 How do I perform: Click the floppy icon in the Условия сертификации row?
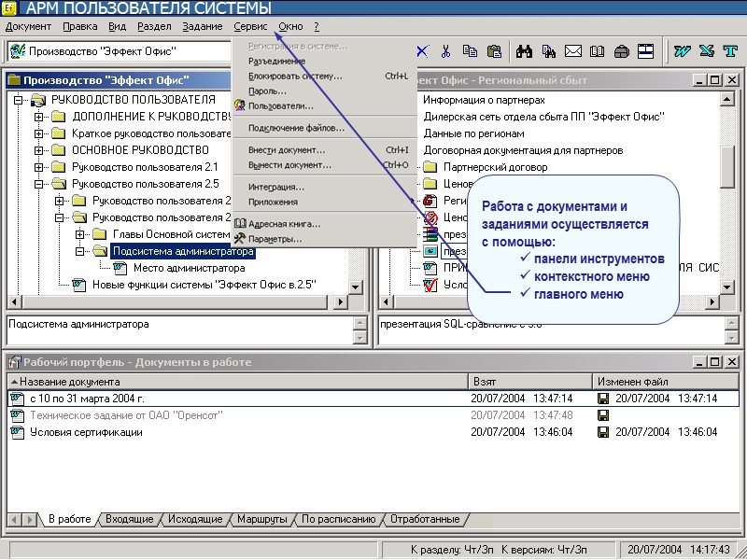click(603, 432)
